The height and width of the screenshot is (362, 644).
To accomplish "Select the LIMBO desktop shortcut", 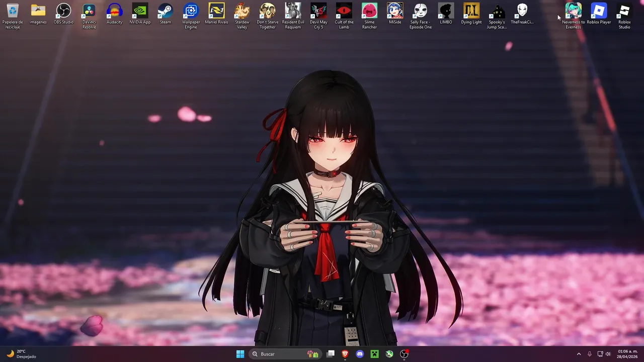I will 446,14.
